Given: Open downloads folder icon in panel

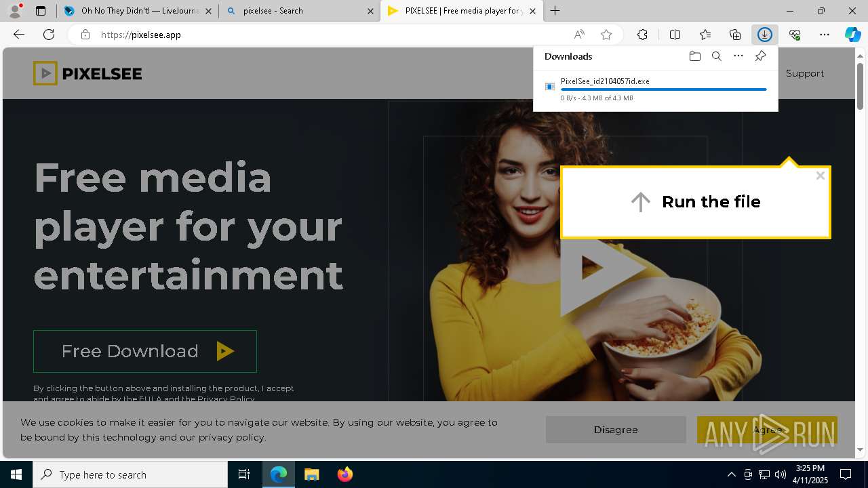Looking at the screenshot, I should [x=694, y=56].
